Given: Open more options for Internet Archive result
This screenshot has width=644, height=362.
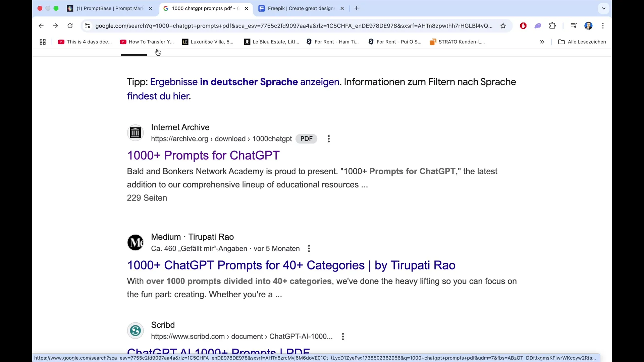Looking at the screenshot, I should click(x=329, y=139).
